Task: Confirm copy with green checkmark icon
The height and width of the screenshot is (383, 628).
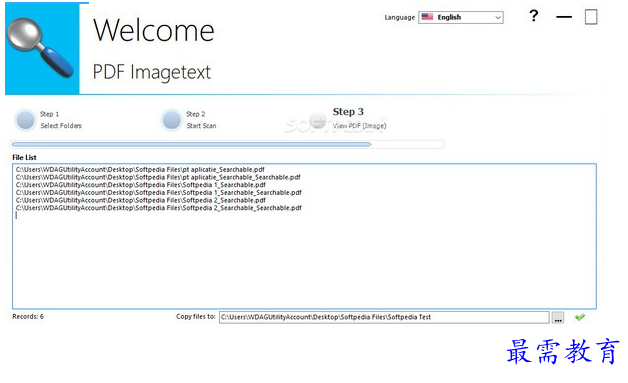Action: tap(580, 317)
